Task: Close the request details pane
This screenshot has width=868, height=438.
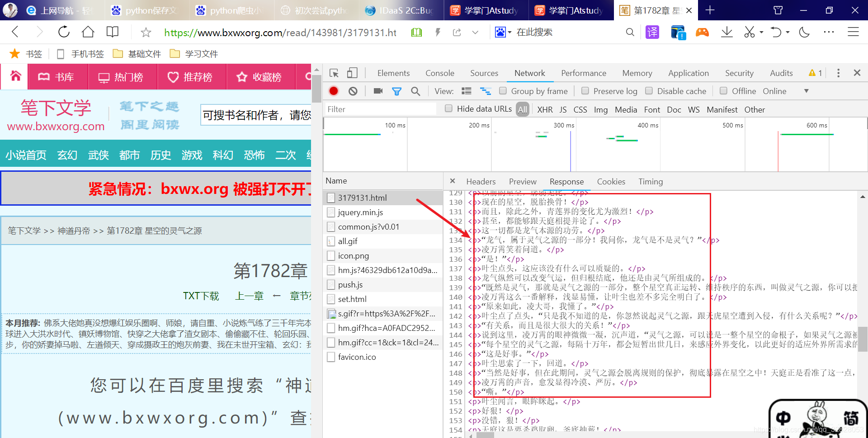Action: (x=453, y=181)
